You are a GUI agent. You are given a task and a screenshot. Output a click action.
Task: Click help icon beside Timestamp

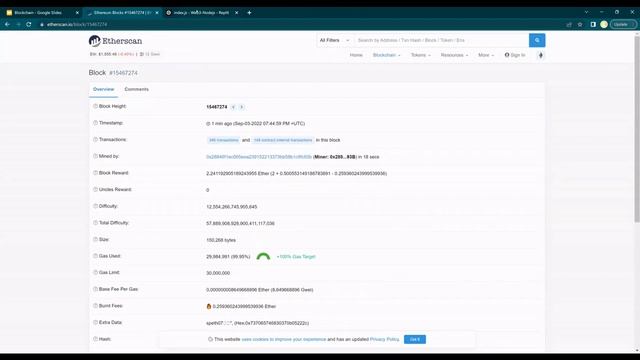pyautogui.click(x=96, y=123)
